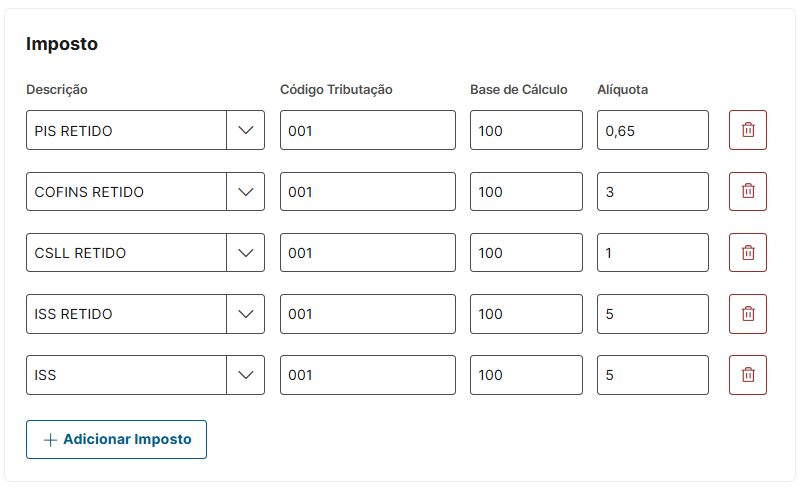Click the COFINS RETIDO Alíquota field
This screenshot has width=802, height=488.
coord(652,191)
